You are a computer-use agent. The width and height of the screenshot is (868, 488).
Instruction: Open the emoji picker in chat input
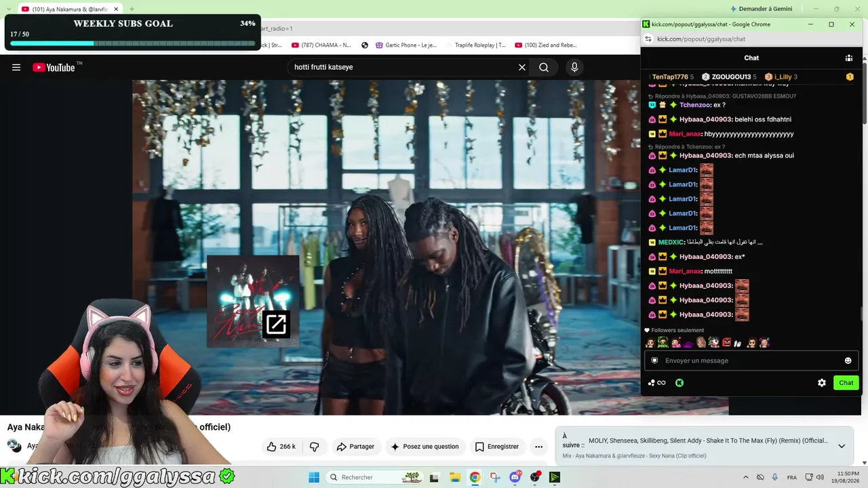pyautogui.click(x=848, y=361)
